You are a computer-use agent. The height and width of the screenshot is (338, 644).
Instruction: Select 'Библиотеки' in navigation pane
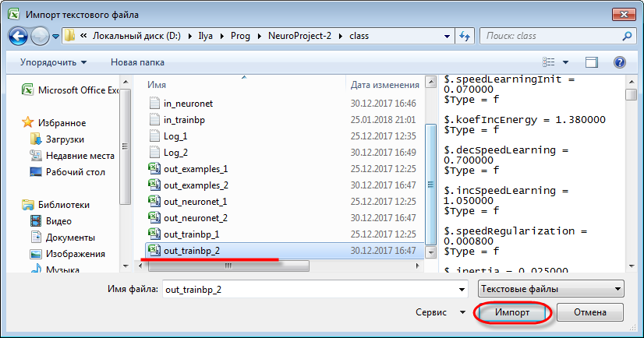(55, 205)
